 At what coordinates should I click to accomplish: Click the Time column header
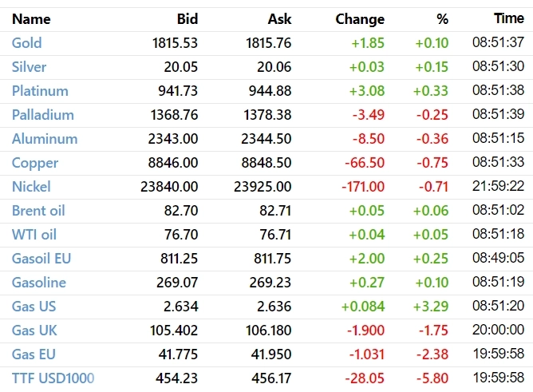(x=509, y=19)
